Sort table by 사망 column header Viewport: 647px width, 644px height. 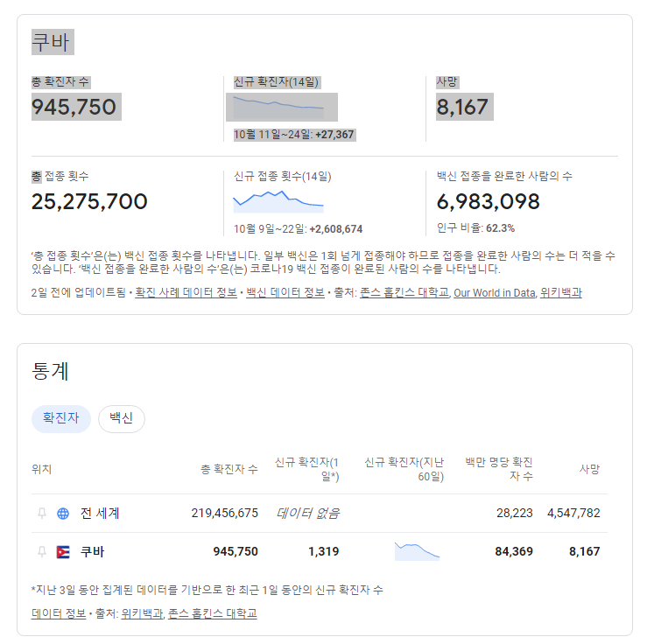tap(589, 469)
